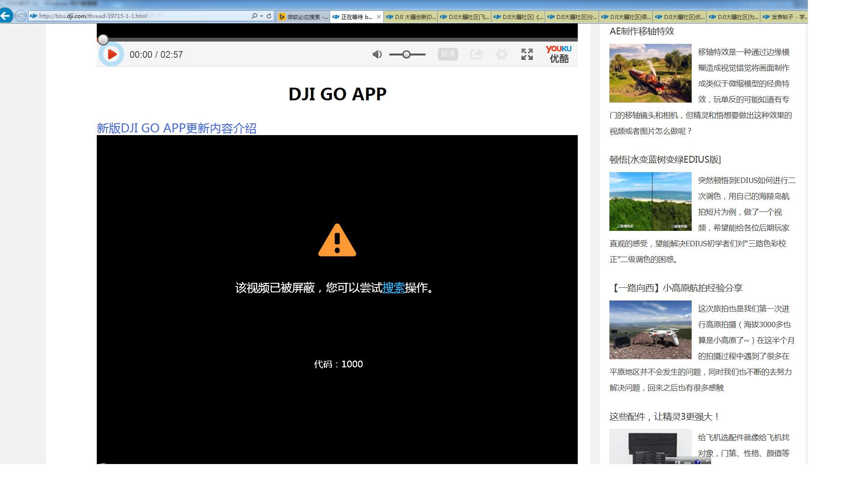Screen dimensions: 868x488
Task: Switch to the DJI大疆社区|为 tab
Action: coord(733,17)
